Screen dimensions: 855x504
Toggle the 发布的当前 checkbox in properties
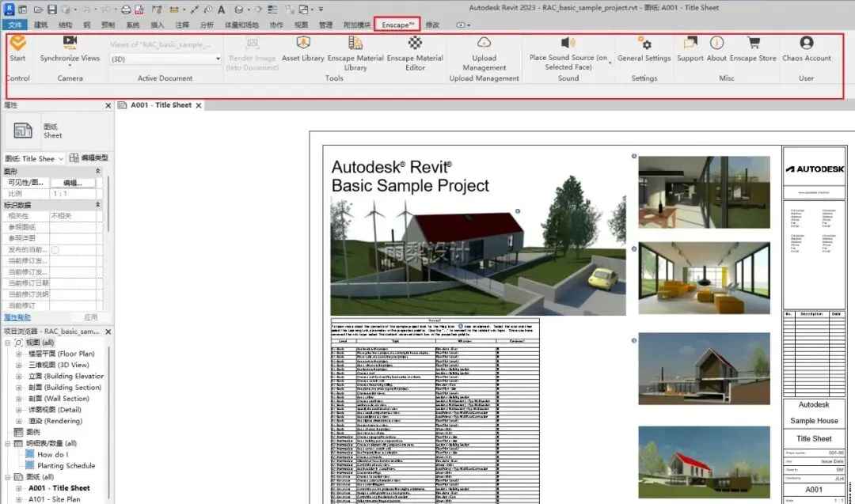click(55, 250)
